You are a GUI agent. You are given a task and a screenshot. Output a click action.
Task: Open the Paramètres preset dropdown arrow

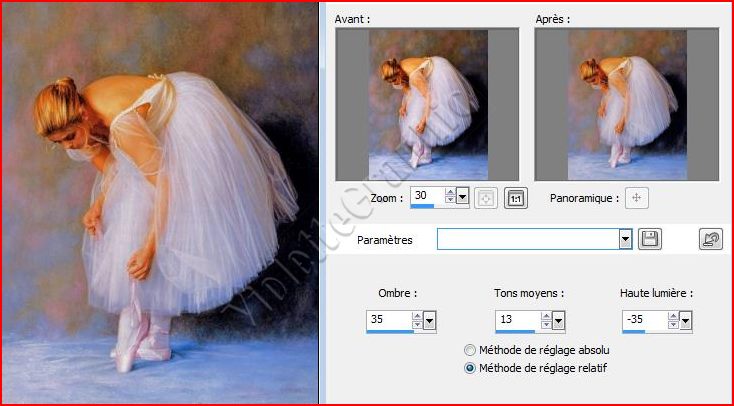[626, 240]
